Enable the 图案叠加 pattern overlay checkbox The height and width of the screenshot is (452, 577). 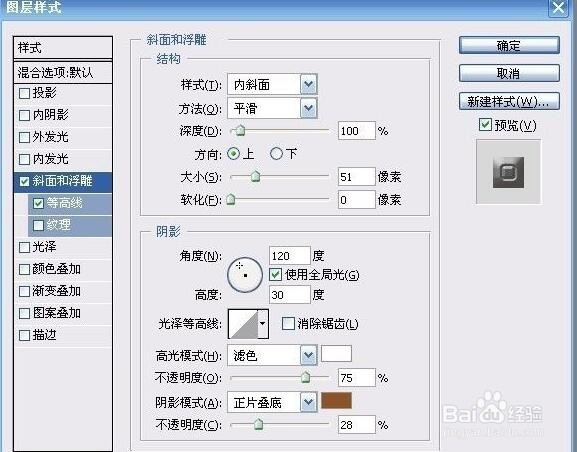click(24, 313)
